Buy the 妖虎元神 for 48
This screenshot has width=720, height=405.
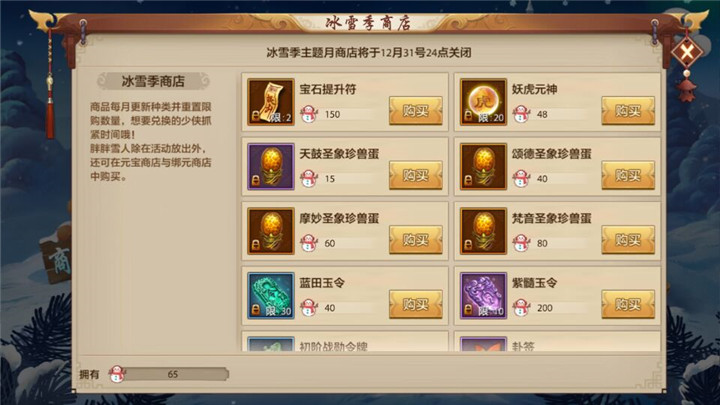[628, 111]
